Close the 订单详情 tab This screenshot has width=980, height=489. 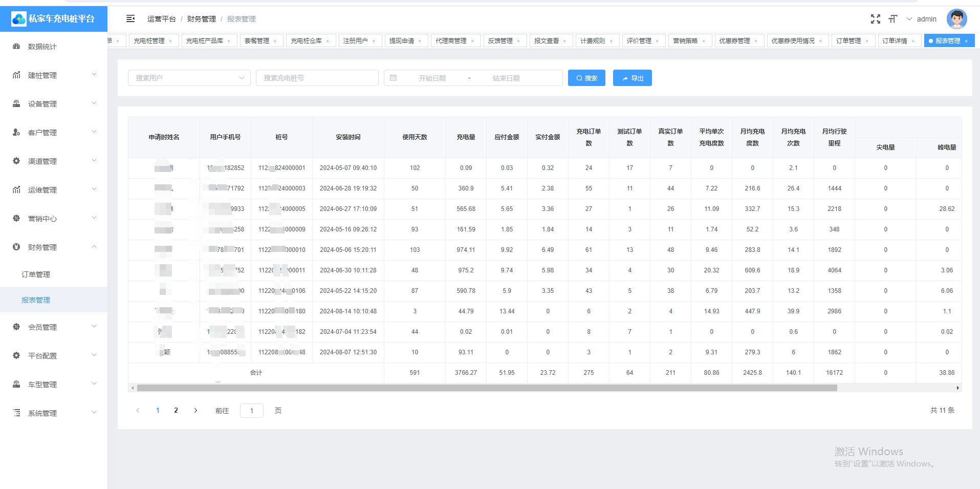[x=913, y=41]
